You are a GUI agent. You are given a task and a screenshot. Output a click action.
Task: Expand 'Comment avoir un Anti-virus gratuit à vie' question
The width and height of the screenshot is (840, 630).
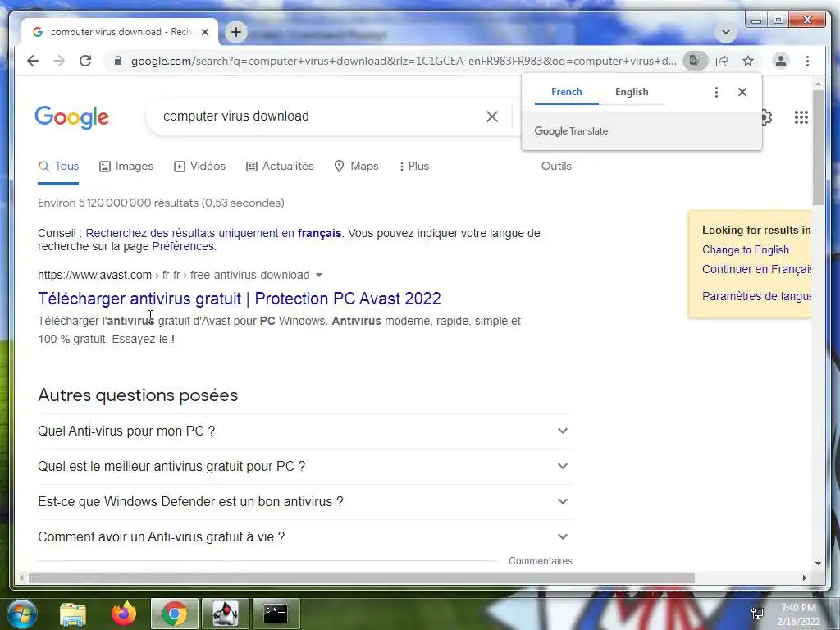(x=304, y=536)
